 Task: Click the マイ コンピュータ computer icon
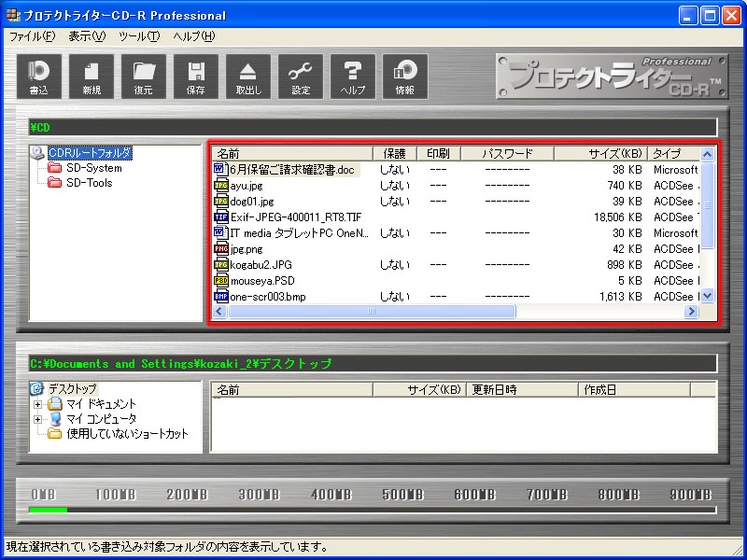click(55, 419)
